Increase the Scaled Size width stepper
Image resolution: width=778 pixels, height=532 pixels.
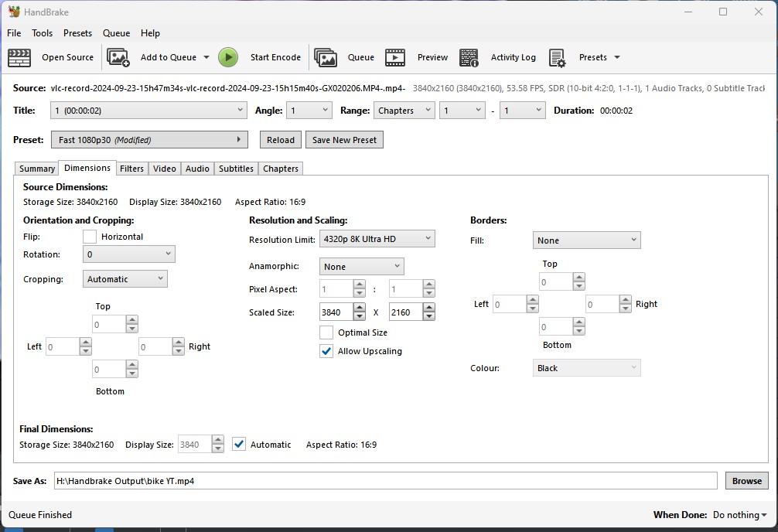(x=360, y=308)
